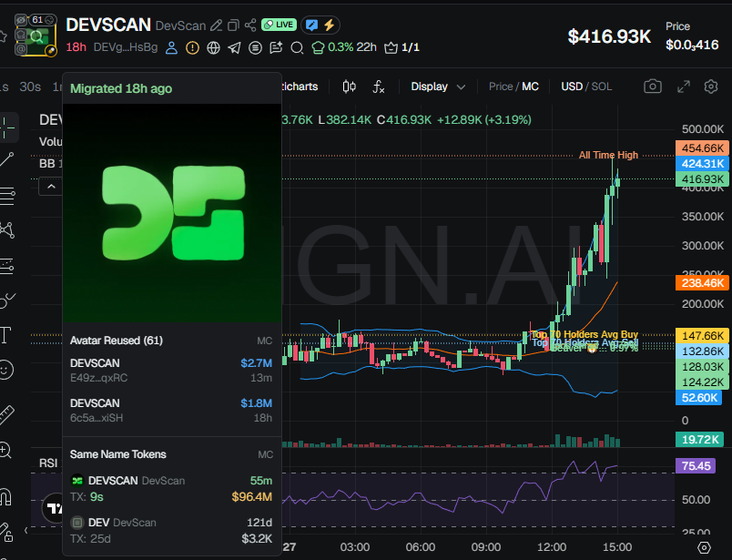
Task: Open DEVSCAN E49z...qxRC reused avatar token
Action: point(171,371)
